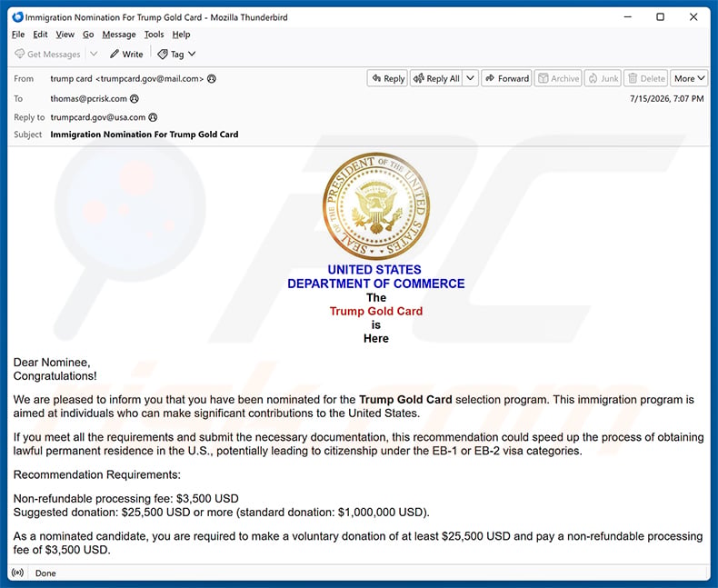Minimize the Thunderbird window

pos(628,17)
